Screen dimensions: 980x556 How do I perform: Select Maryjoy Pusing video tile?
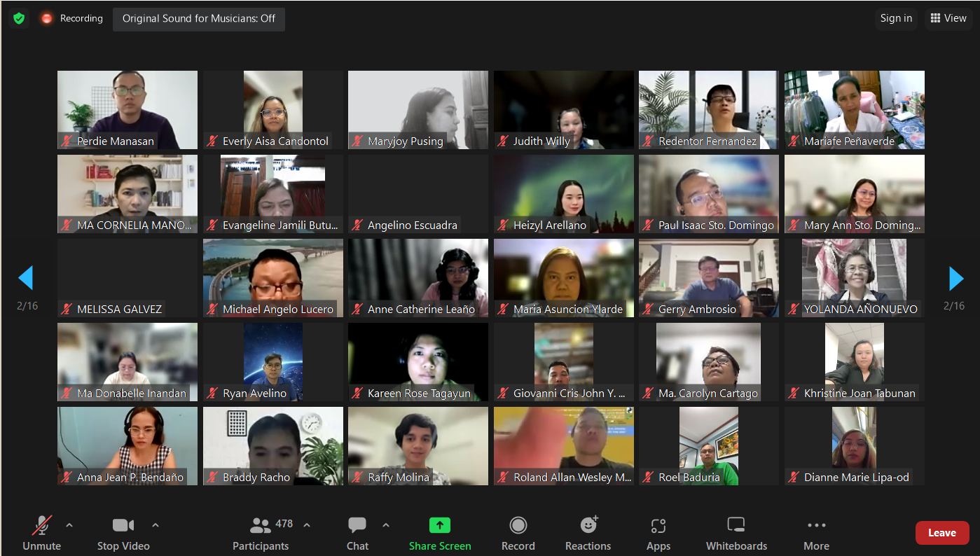(x=418, y=110)
